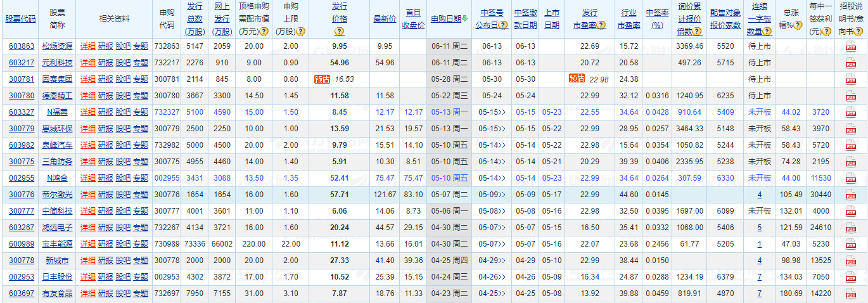Expand 中签号 results 04-30>> for 新城市
The height and width of the screenshot is (303, 868).
pyautogui.click(x=492, y=261)
